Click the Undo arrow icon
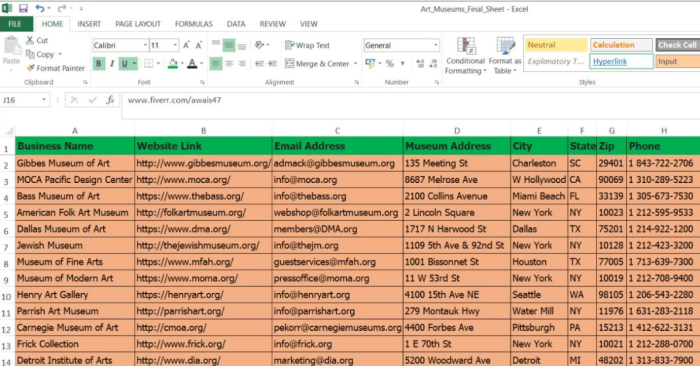The width and height of the screenshot is (700, 366). pyautogui.click(x=40, y=8)
